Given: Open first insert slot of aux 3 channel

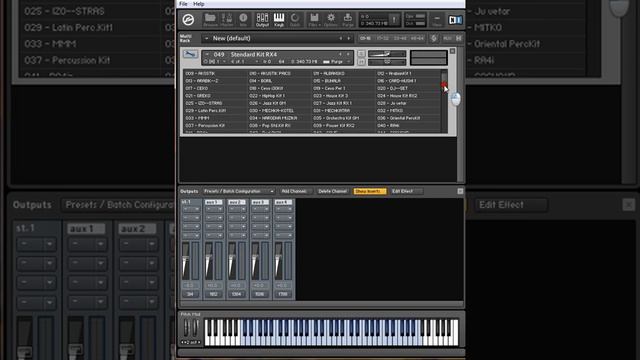Looking at the screenshot, I should (x=260, y=209).
